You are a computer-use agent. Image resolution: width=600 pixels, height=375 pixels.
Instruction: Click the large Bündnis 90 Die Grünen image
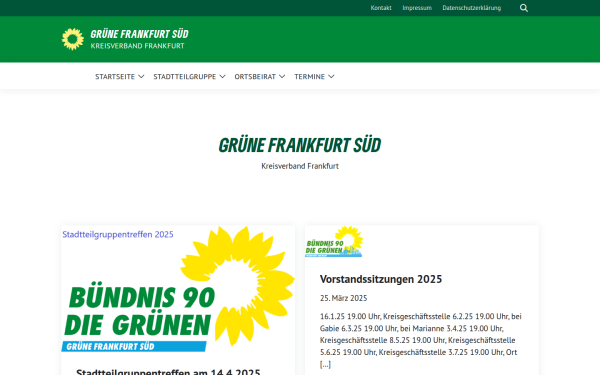point(178,289)
